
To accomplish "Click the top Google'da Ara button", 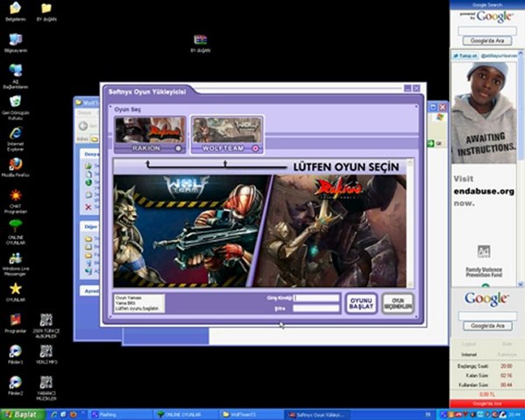I will click(487, 41).
